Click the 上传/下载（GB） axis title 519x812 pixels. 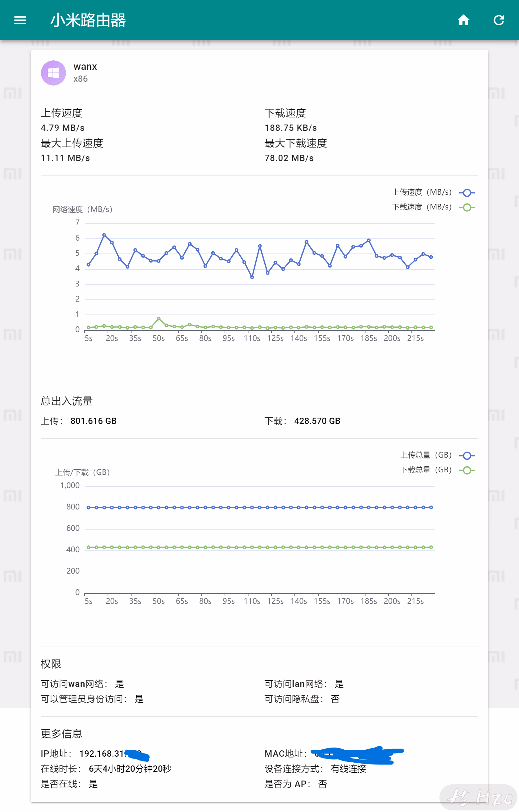coord(83,472)
